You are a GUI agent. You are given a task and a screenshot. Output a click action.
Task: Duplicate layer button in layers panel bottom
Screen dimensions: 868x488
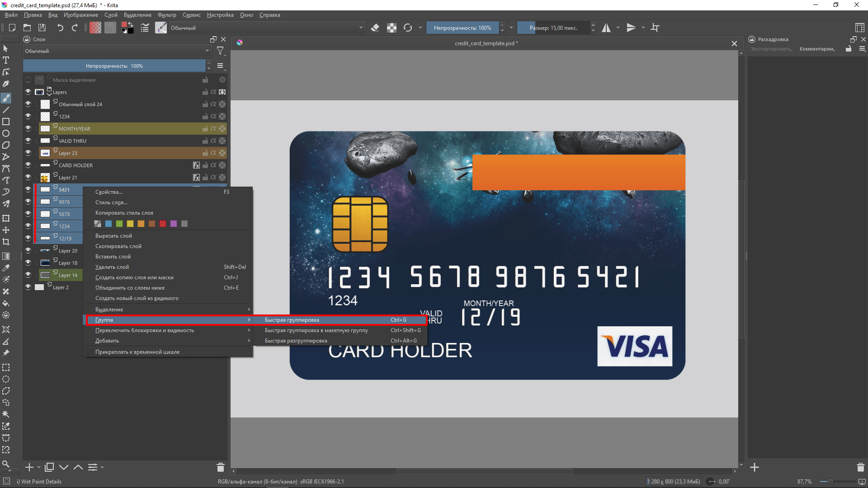pyautogui.click(x=50, y=467)
